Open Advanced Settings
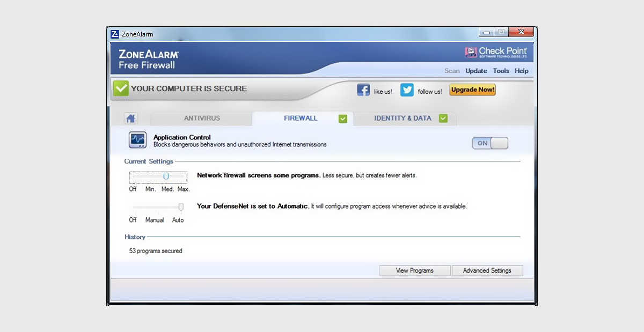Image resolution: width=644 pixels, height=332 pixels. pos(487,271)
